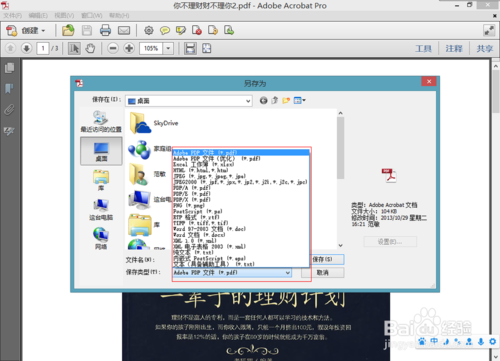The image size is (500, 361).
Task: Click the Print icon in toolbar
Action: [105, 31]
